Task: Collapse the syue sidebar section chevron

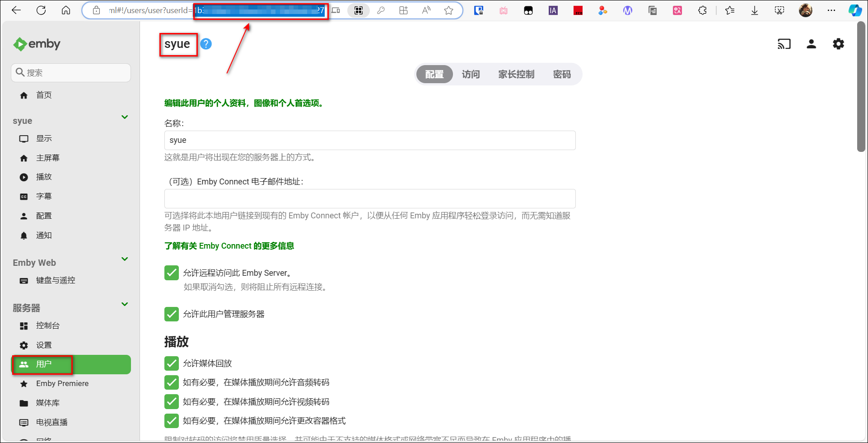Action: (125, 118)
